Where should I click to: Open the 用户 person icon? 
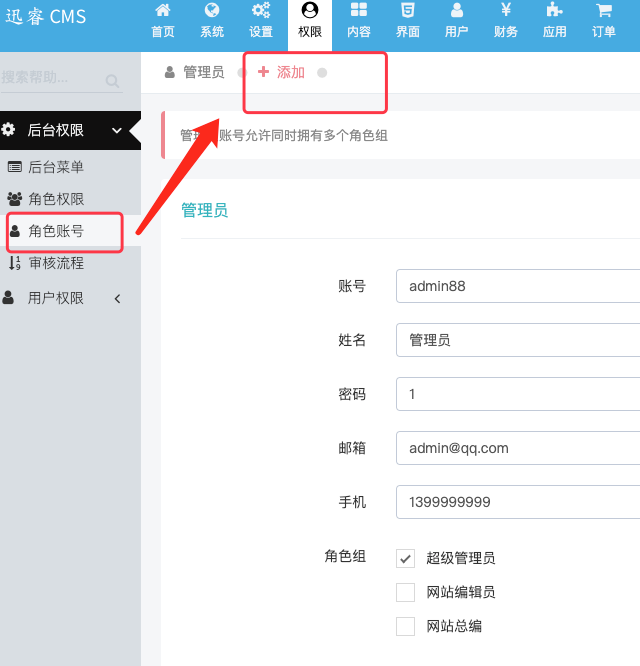tap(457, 10)
